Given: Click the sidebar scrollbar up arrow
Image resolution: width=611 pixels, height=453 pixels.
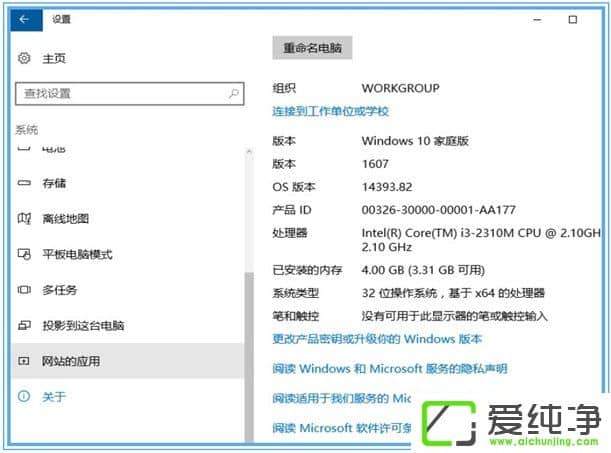Looking at the screenshot, I should tap(249, 151).
